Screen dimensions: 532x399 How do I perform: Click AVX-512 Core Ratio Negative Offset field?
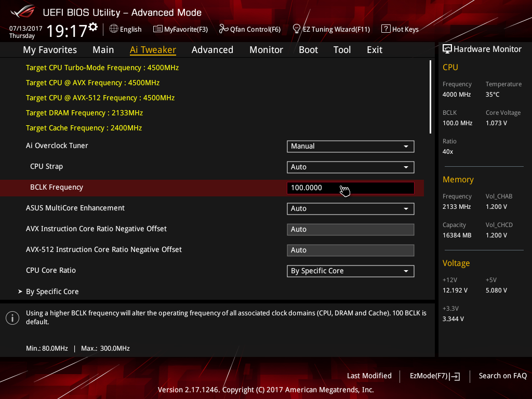[x=351, y=250]
